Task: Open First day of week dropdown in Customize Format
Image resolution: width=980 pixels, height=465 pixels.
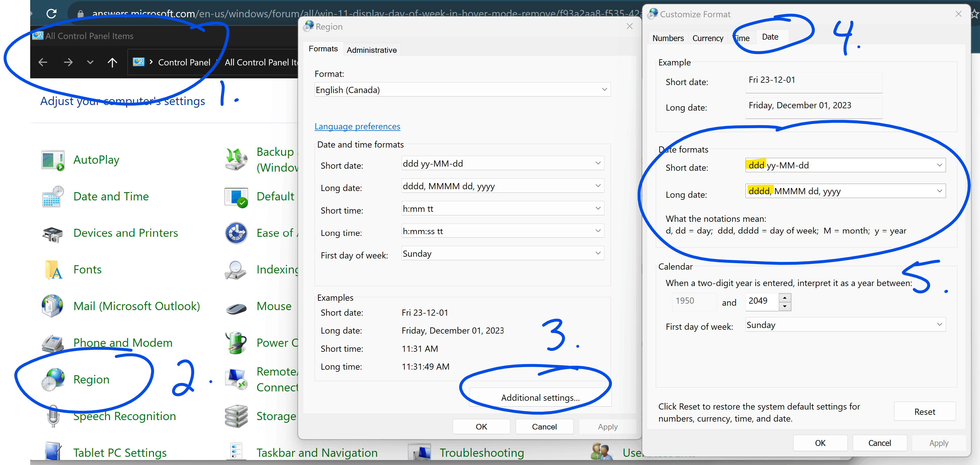Action: pyautogui.click(x=939, y=324)
